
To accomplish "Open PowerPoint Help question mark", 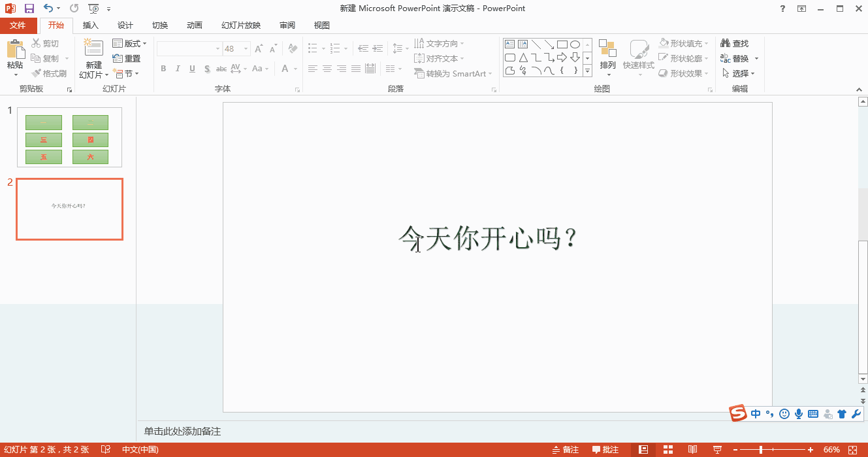I will point(783,8).
